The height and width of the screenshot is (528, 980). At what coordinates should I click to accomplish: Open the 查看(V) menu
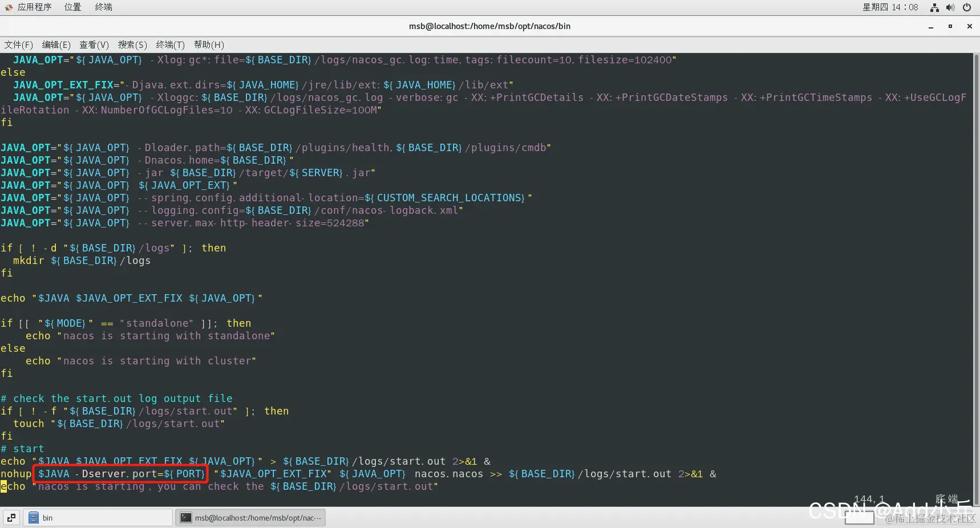tap(94, 44)
